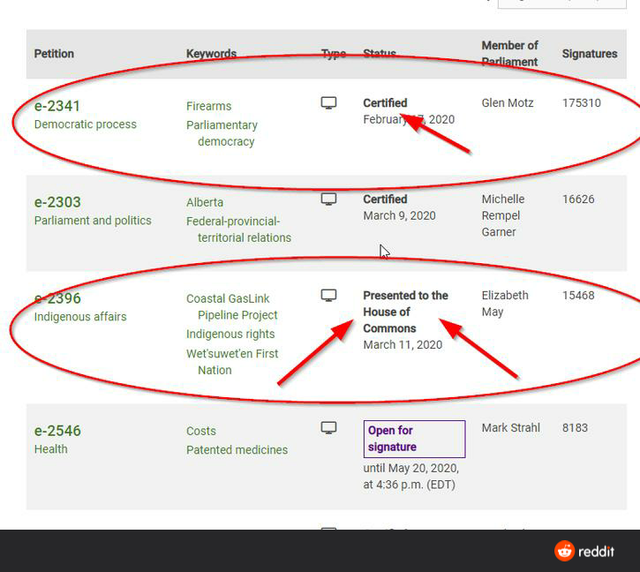Open petition e-2303

57,202
